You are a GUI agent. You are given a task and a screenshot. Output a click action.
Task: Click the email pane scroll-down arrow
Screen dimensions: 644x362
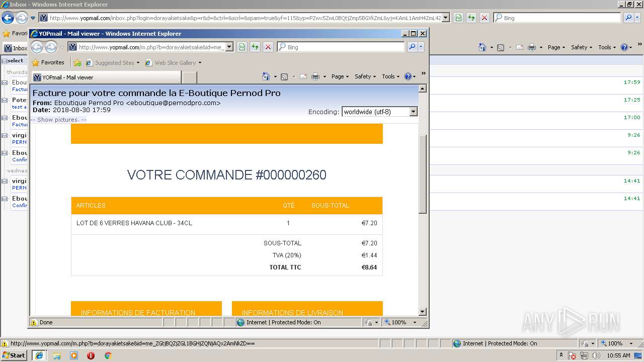423,312
